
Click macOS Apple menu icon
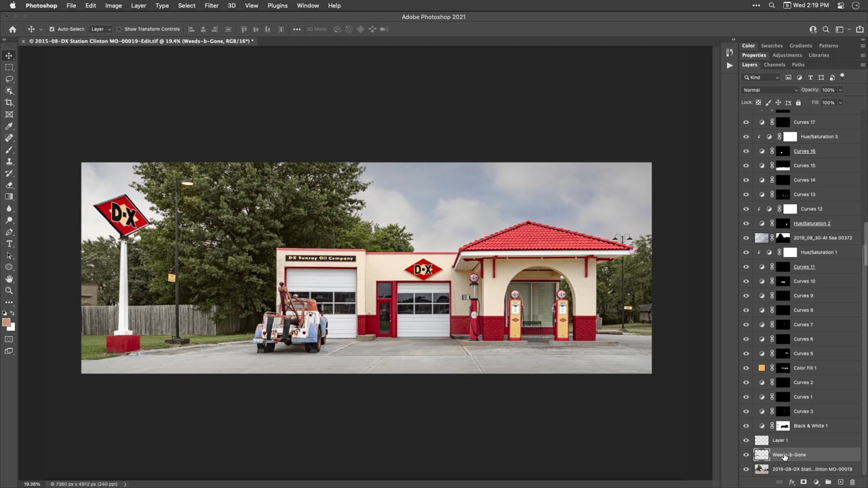point(12,5)
